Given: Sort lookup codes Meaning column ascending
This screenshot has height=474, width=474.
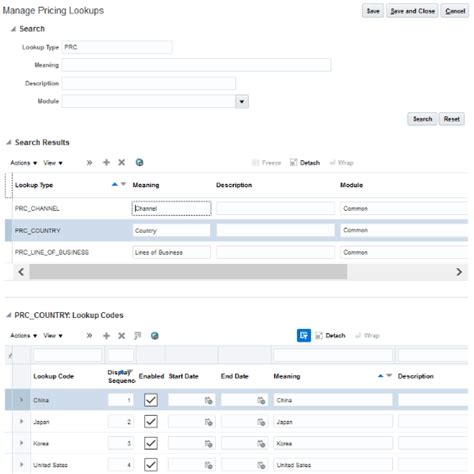Looking at the screenshot, I should tap(380, 376).
